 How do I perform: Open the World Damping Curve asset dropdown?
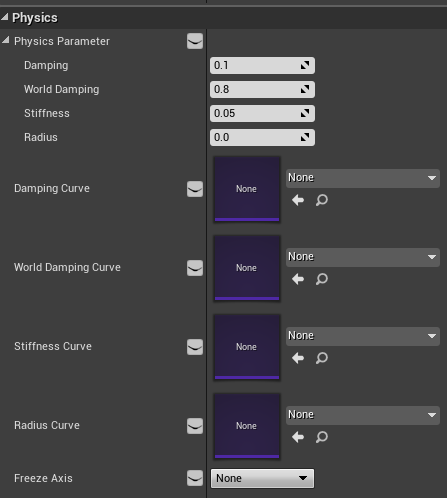(x=363, y=257)
